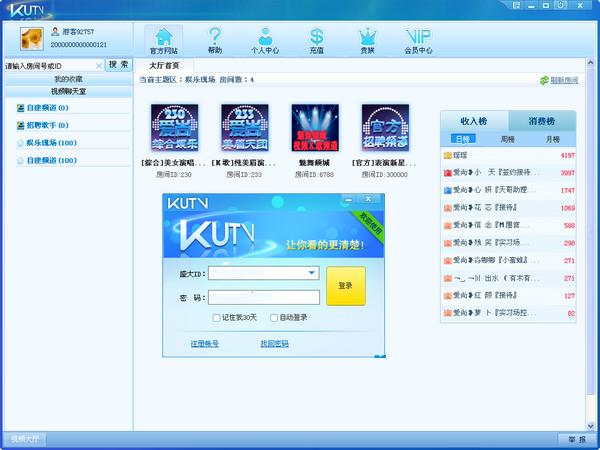Select 娱乐现场 (100) in sidebar
The width and height of the screenshot is (600, 450).
(51, 143)
